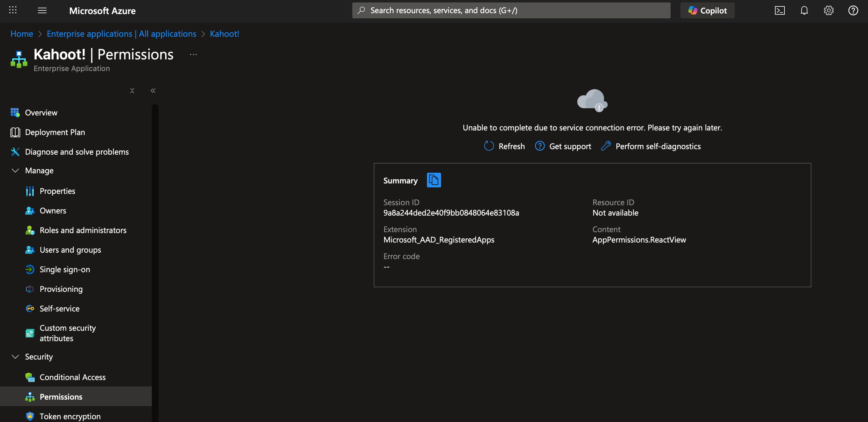The image size is (868, 422).
Task: Collapse the Manage section
Action: click(x=15, y=171)
